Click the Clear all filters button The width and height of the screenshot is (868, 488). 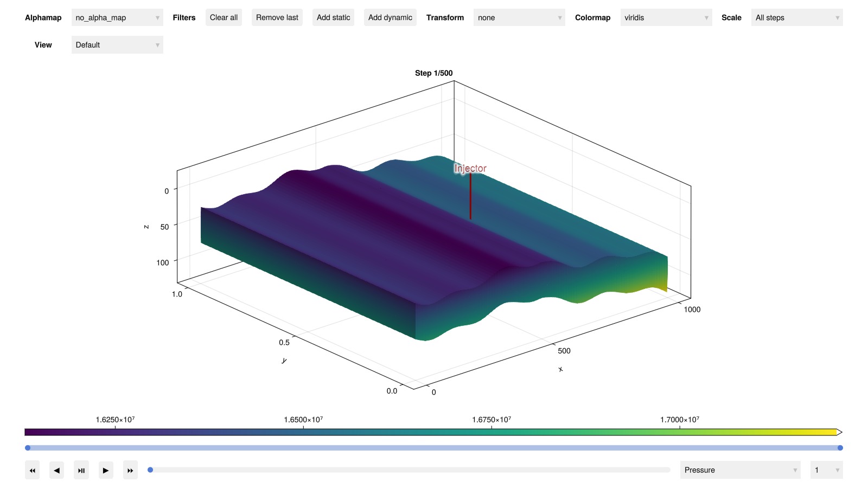[224, 17]
